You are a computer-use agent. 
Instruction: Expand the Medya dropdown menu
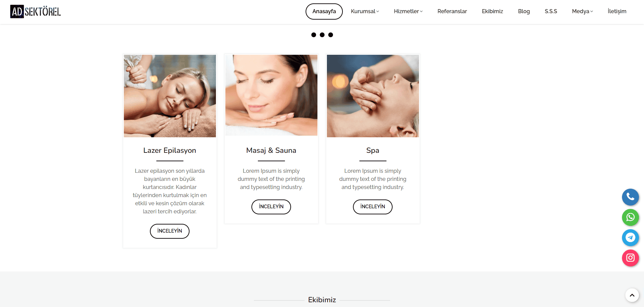click(582, 11)
